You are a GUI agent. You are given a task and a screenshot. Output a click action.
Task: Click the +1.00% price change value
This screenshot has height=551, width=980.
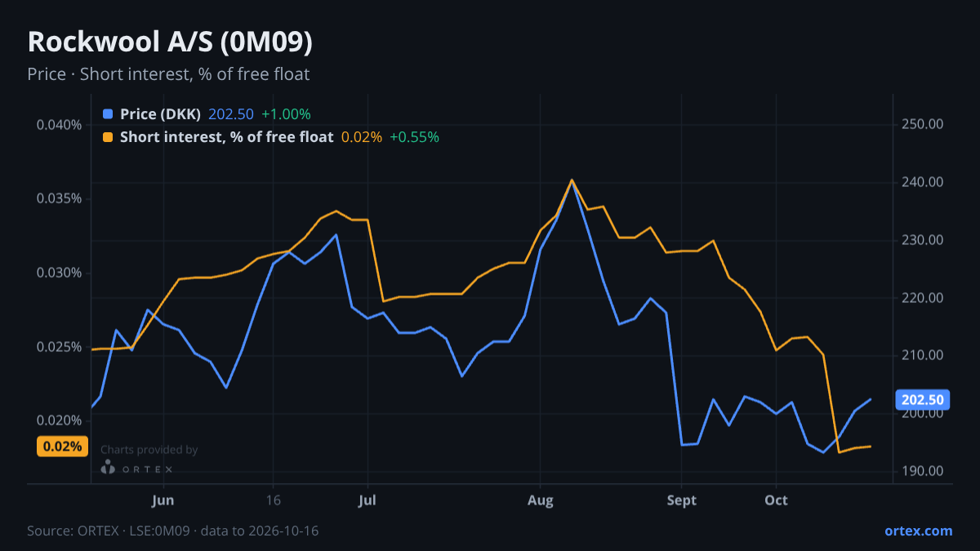286,114
